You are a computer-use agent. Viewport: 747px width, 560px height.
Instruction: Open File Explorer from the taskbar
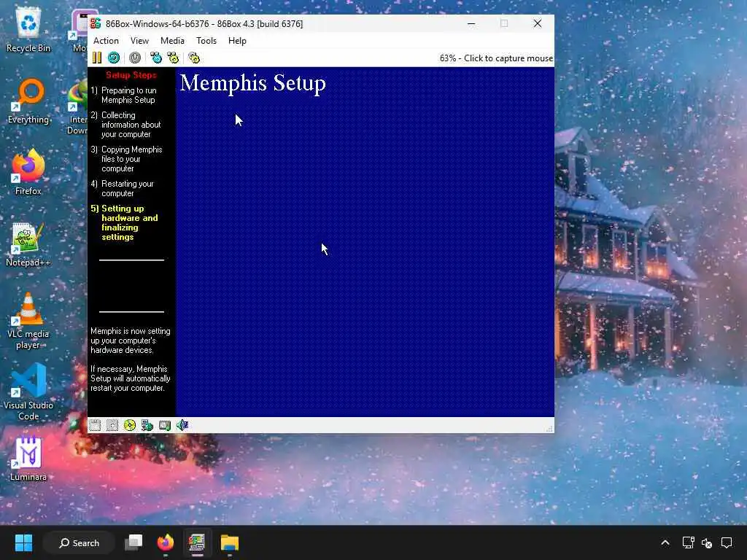pos(229,542)
